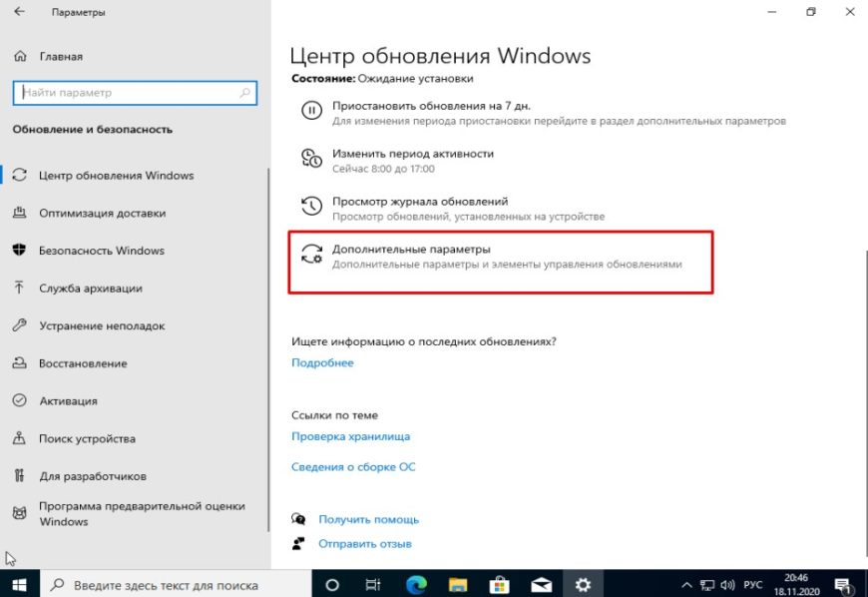Open Изменить период активности
The width and height of the screenshot is (868, 597).
click(413, 154)
